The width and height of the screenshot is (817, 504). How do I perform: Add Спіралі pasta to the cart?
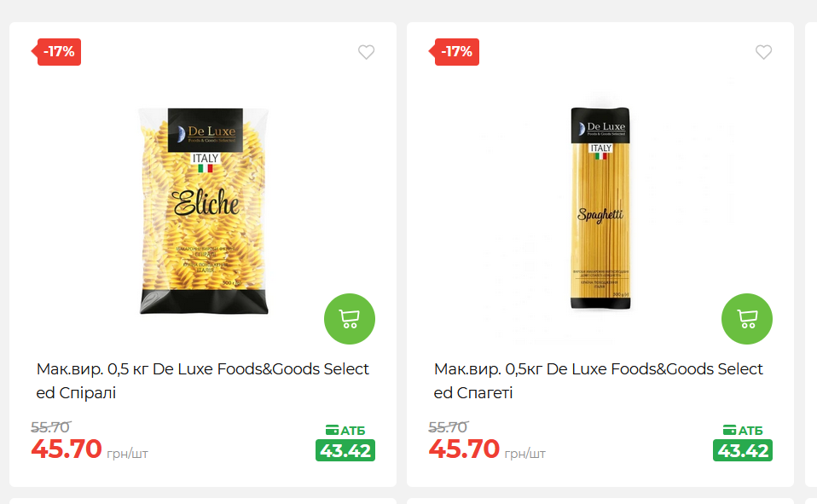(349, 318)
